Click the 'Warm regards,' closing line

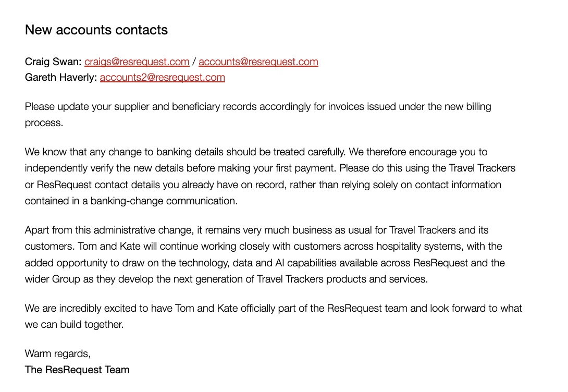(58, 353)
